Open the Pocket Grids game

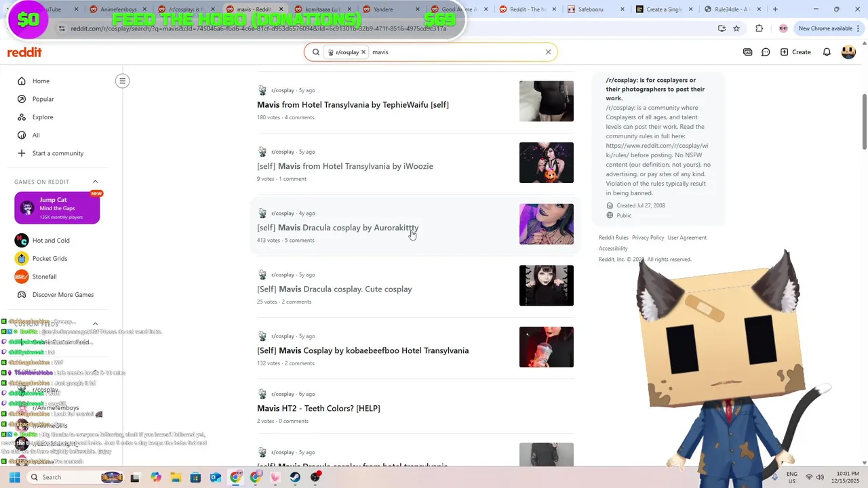[50, 258]
